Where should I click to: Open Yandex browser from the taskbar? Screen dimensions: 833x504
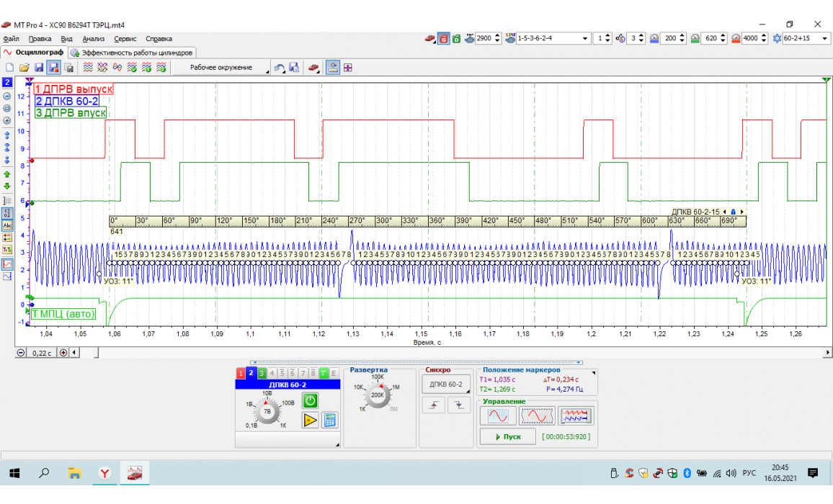tap(104, 473)
